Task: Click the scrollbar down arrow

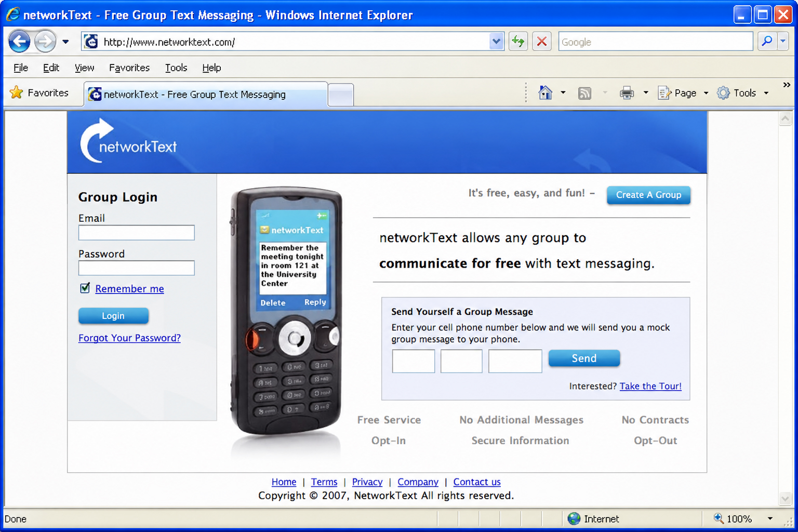Action: point(786,499)
